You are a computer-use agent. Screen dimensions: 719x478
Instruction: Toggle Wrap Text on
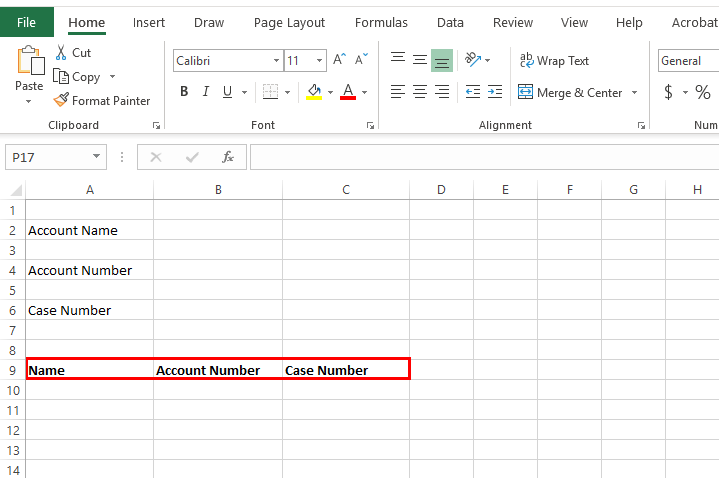click(x=554, y=61)
